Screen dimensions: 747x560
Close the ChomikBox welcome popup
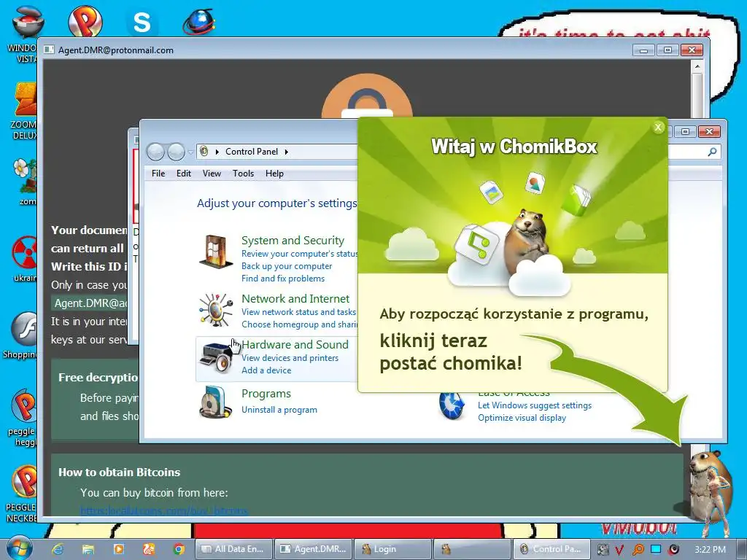point(658,127)
